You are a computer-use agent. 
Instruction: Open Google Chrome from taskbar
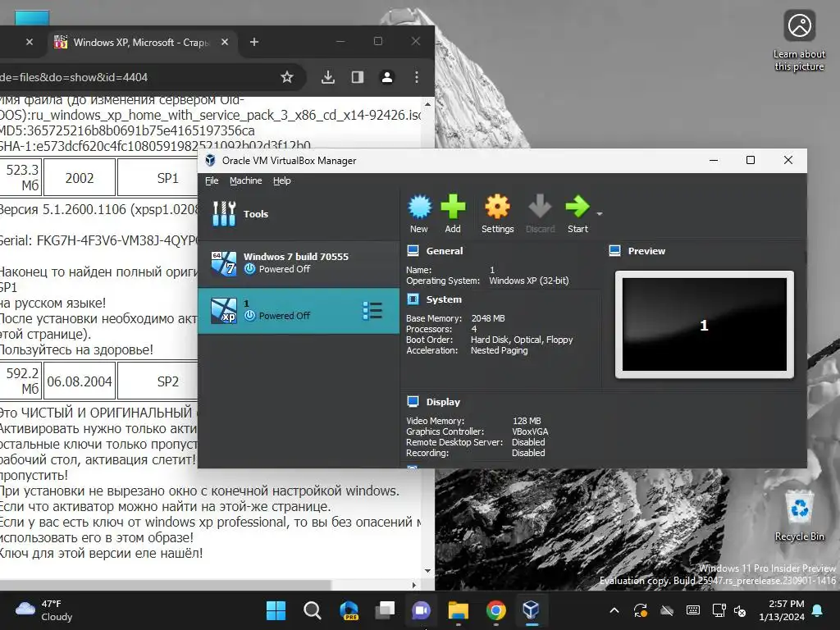(496, 610)
